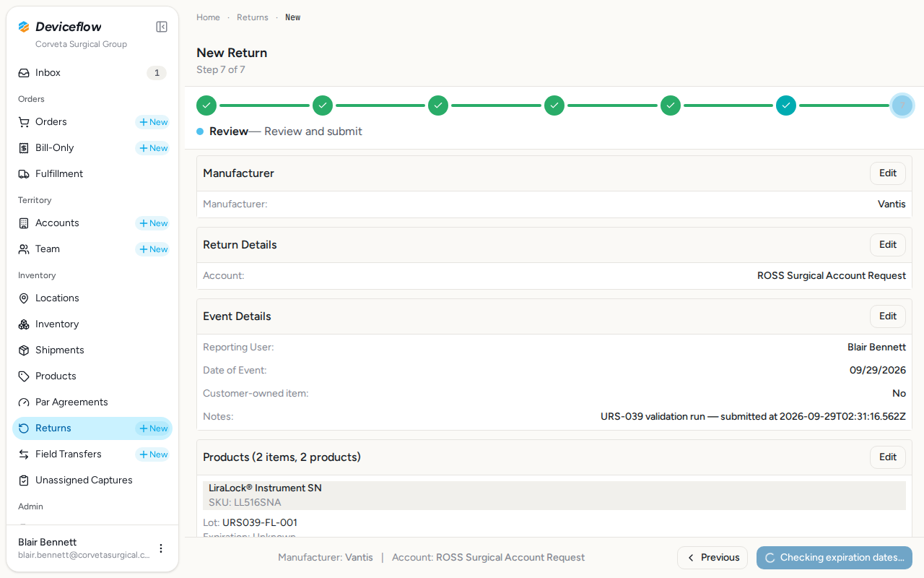Open the Fulfillment menu item
The height and width of the screenshot is (578, 924).
(92, 174)
